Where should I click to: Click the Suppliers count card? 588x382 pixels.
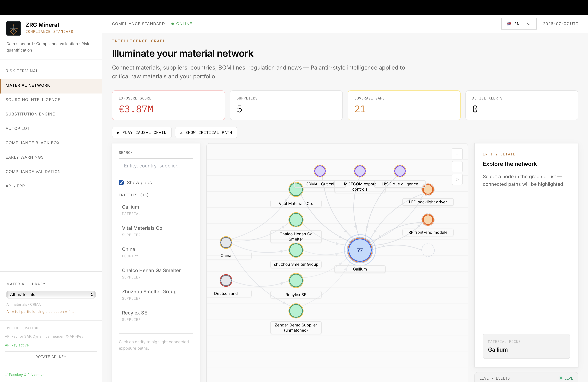tap(286, 105)
